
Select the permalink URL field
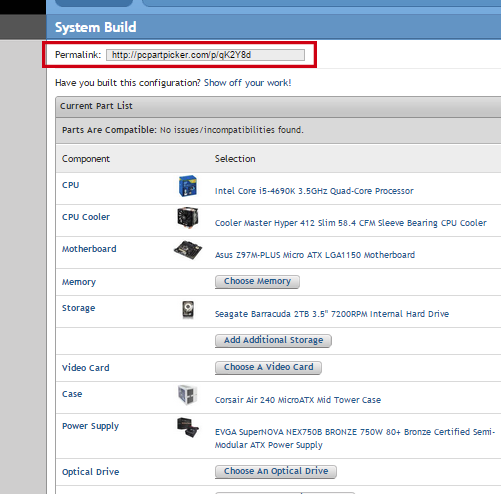(x=205, y=55)
